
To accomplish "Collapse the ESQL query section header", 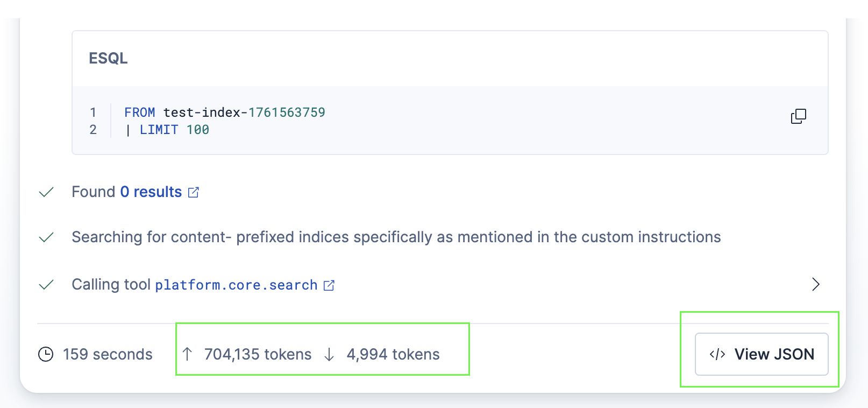I will (x=108, y=58).
